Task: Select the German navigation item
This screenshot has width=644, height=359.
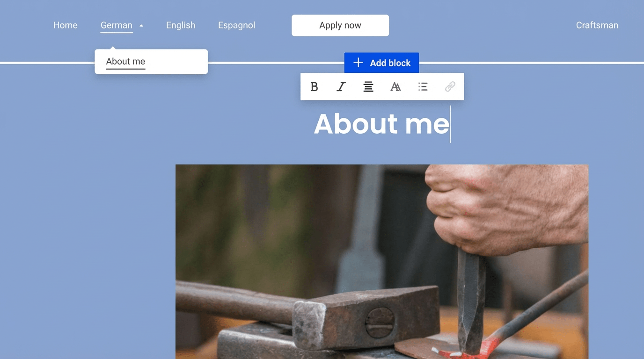Action: pyautogui.click(x=116, y=25)
